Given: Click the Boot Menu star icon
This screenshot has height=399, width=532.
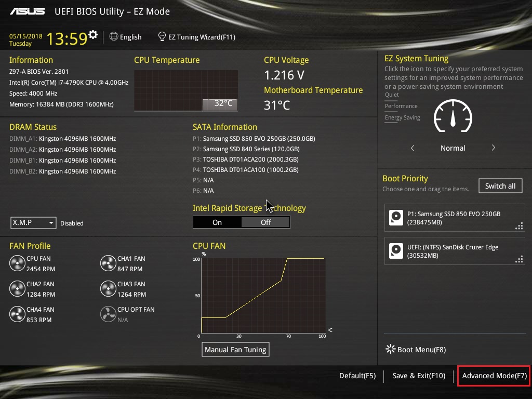Looking at the screenshot, I should click(391, 349).
